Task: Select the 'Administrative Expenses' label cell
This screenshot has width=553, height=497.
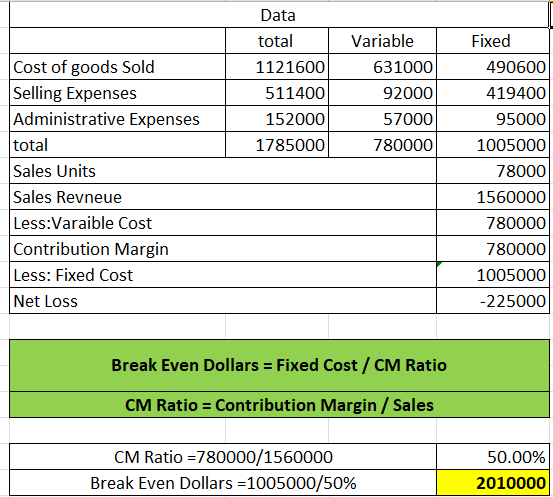Action: coord(117,119)
